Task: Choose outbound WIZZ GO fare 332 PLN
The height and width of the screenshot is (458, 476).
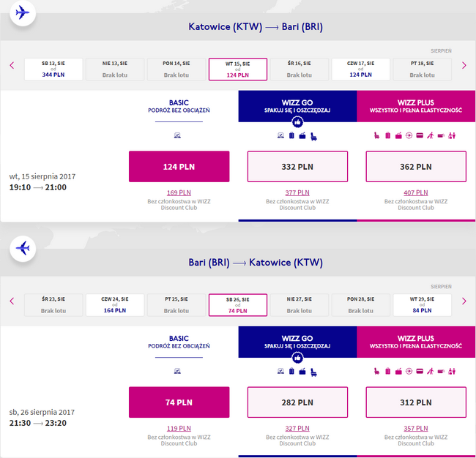Action: coord(297,166)
